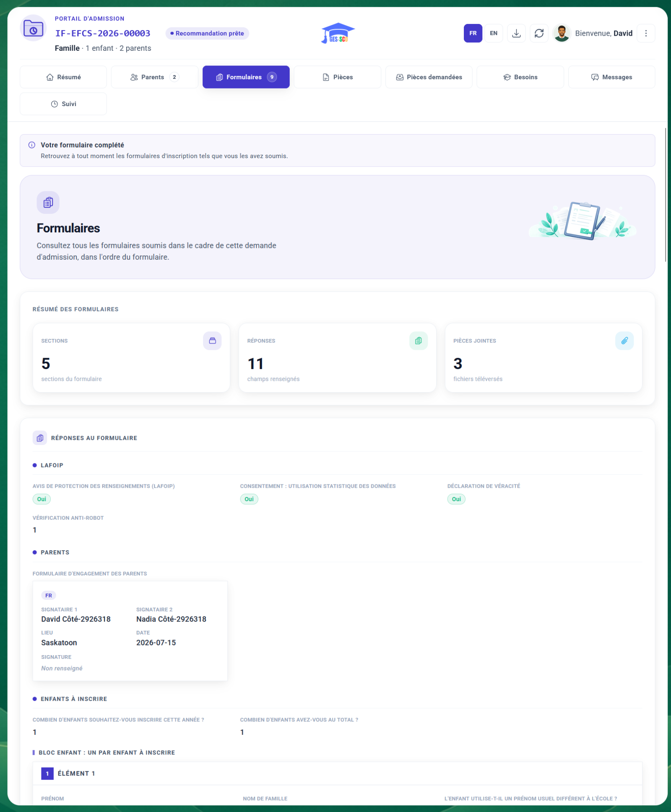The image size is (671, 812).
Task: Click the Sections count 5
Action: coord(46,364)
